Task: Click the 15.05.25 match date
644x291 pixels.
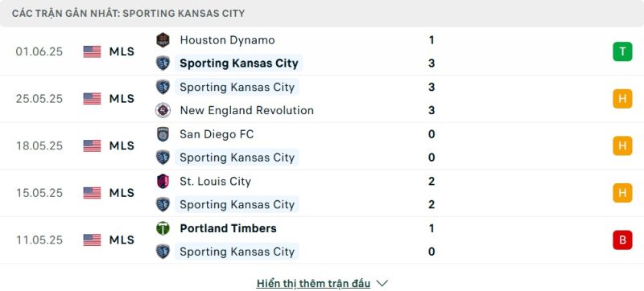Action: [39, 193]
